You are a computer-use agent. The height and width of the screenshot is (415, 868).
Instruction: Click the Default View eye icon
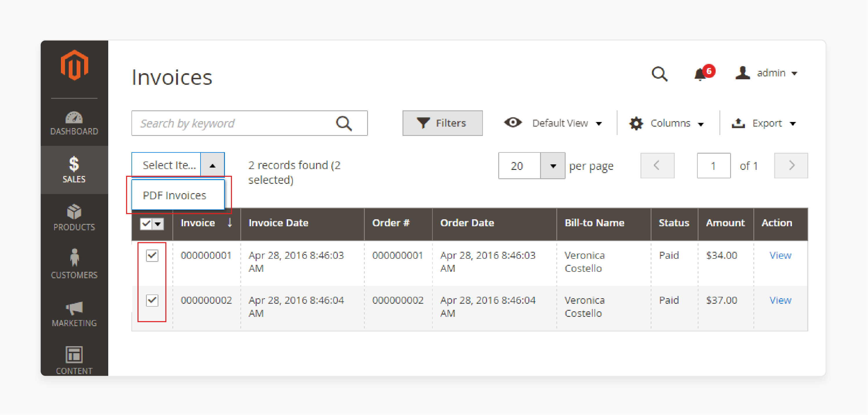513,122
